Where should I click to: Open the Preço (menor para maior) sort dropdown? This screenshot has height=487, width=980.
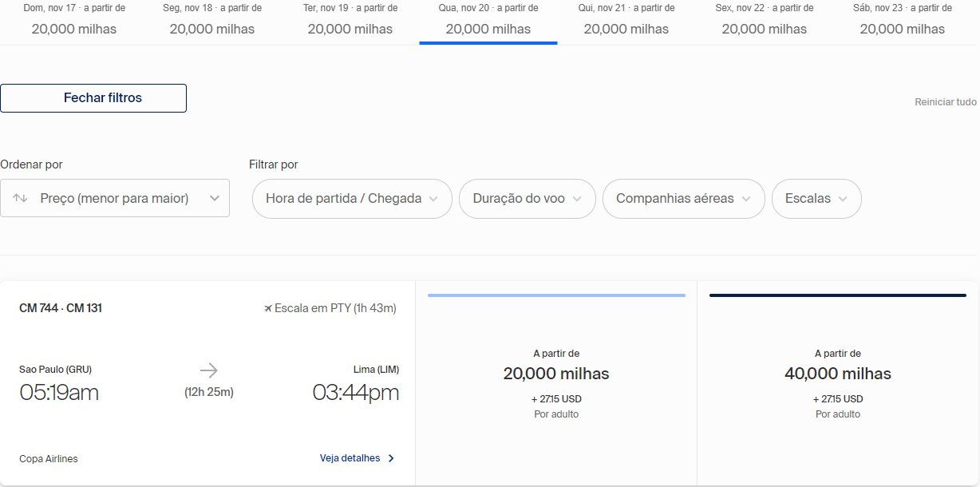pos(115,198)
